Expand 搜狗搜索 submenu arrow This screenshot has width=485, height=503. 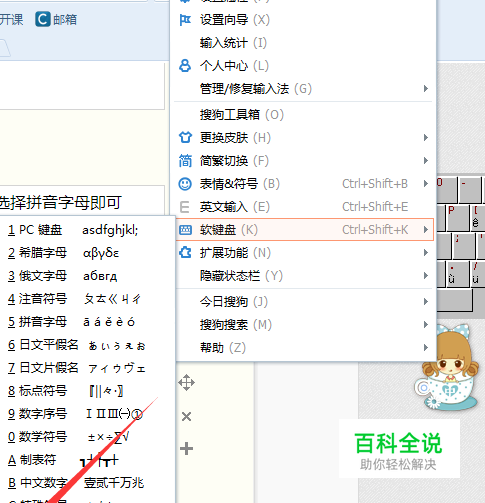pyautogui.click(x=426, y=325)
